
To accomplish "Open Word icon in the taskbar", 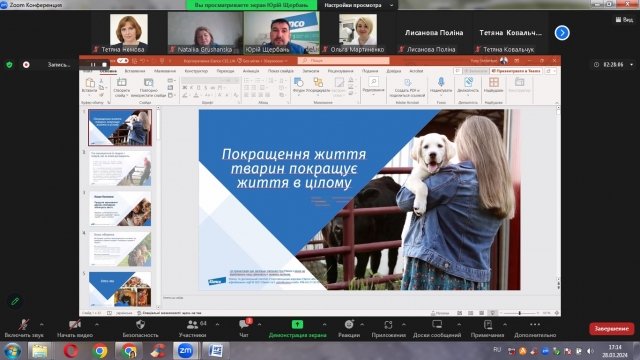I will 215,351.
